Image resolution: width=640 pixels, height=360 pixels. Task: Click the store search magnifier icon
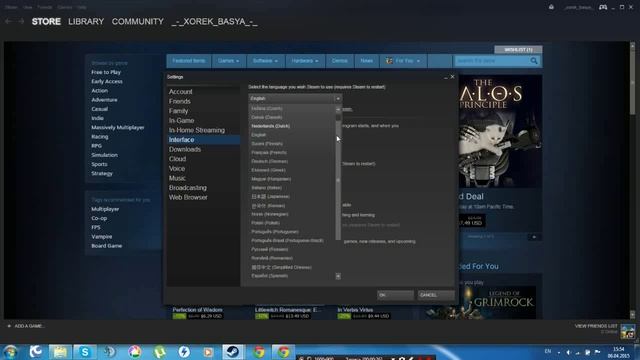coord(534,61)
